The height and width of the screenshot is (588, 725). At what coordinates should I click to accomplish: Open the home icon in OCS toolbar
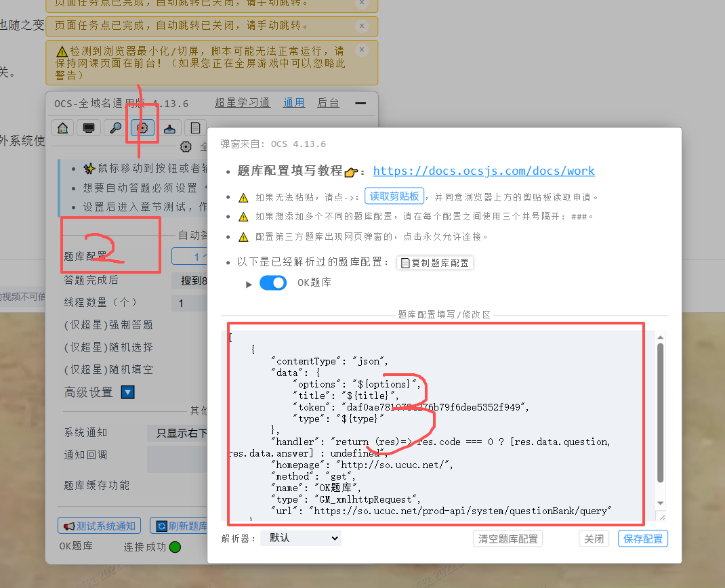[x=63, y=127]
